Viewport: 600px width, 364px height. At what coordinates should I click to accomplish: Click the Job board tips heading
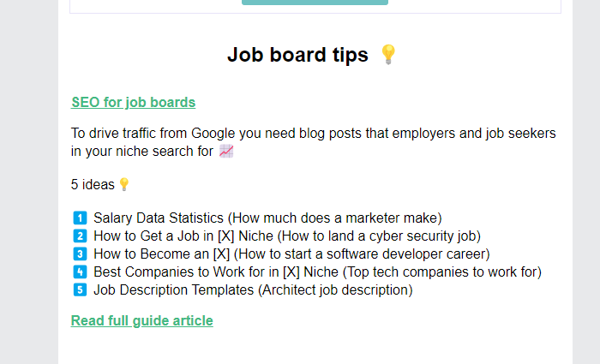point(297,55)
